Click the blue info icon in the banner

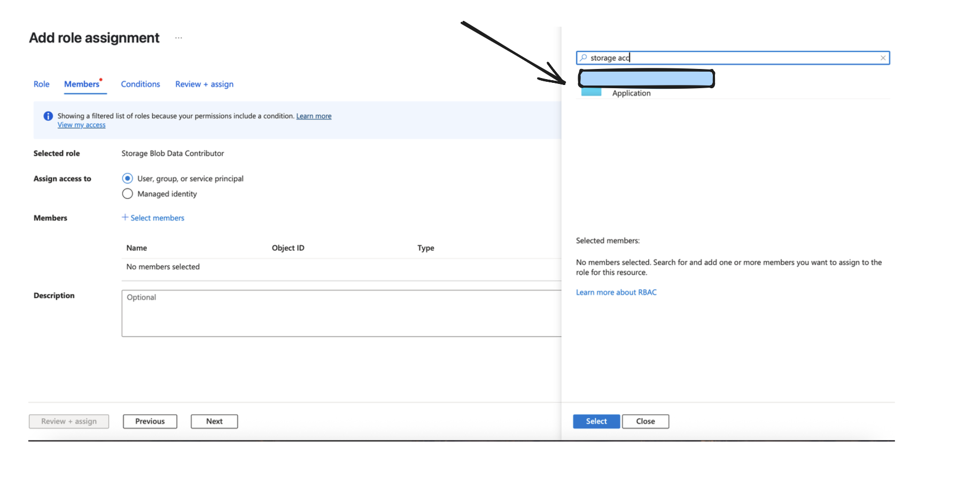tap(48, 116)
